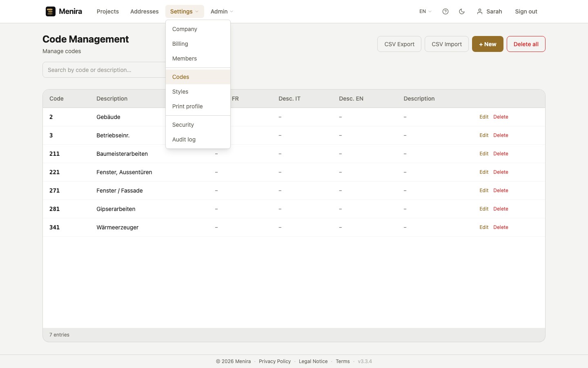Edit code 341 Wärmeerzeuger
The width and height of the screenshot is (588, 368).
tap(484, 227)
